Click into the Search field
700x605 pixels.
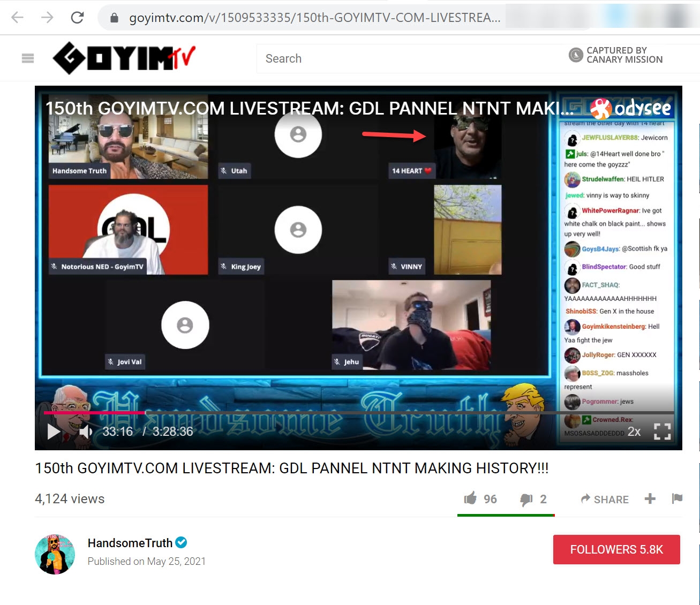[x=407, y=58]
